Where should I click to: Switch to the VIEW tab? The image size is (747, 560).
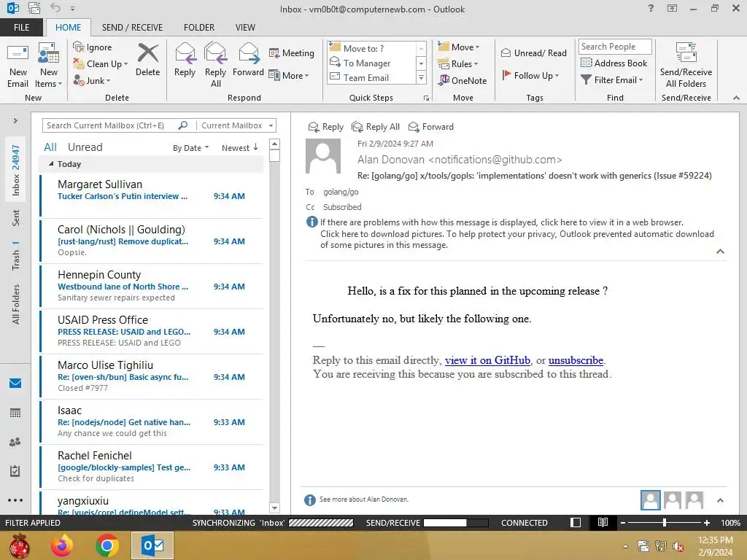coord(245,27)
